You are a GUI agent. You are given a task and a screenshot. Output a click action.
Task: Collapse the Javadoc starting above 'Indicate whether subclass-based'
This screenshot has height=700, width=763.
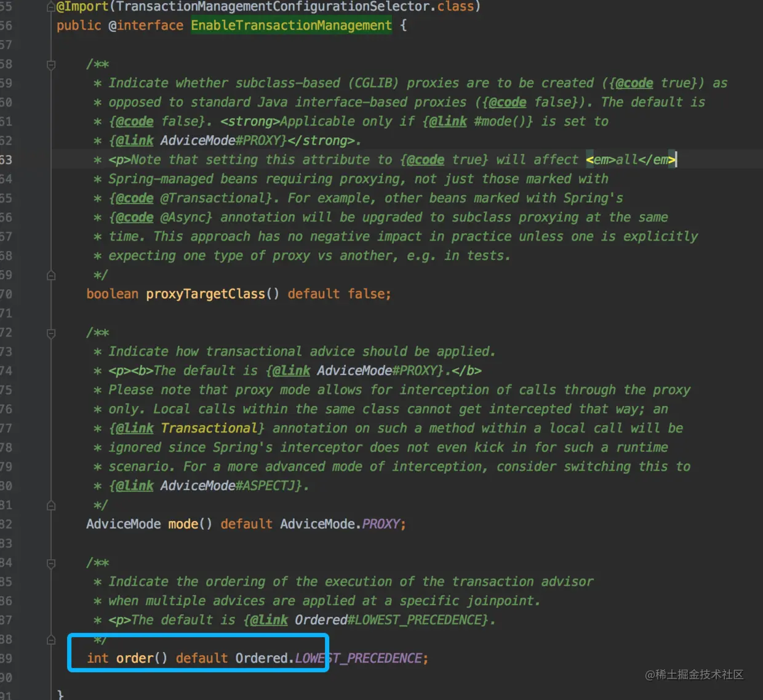pos(51,65)
